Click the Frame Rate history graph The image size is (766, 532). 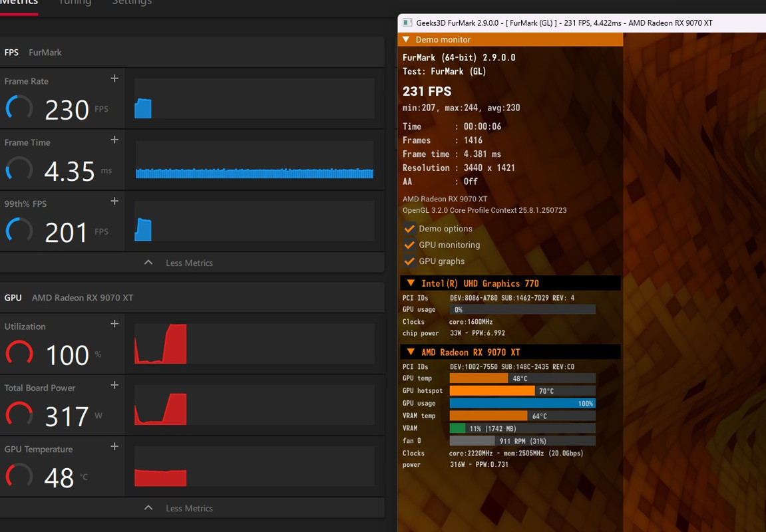click(x=254, y=98)
